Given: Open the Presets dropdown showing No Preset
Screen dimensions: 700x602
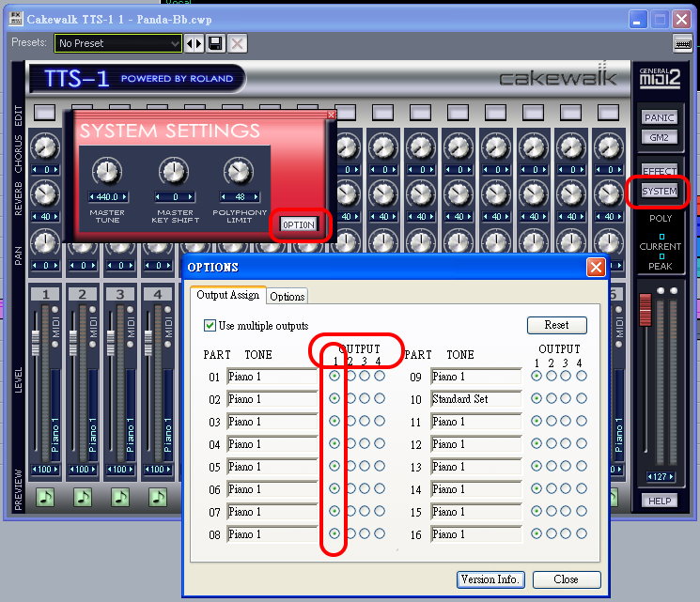Looking at the screenshot, I should pyautogui.click(x=117, y=43).
